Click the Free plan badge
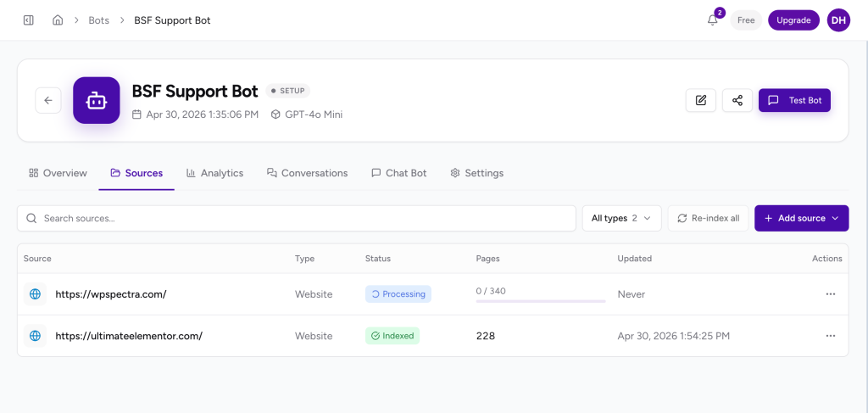 pyautogui.click(x=746, y=20)
